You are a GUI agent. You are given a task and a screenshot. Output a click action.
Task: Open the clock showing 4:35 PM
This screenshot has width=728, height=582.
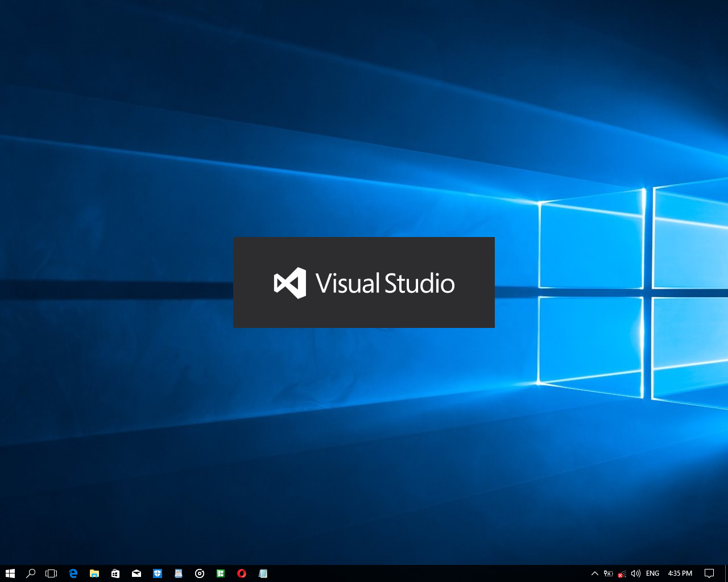pos(680,573)
